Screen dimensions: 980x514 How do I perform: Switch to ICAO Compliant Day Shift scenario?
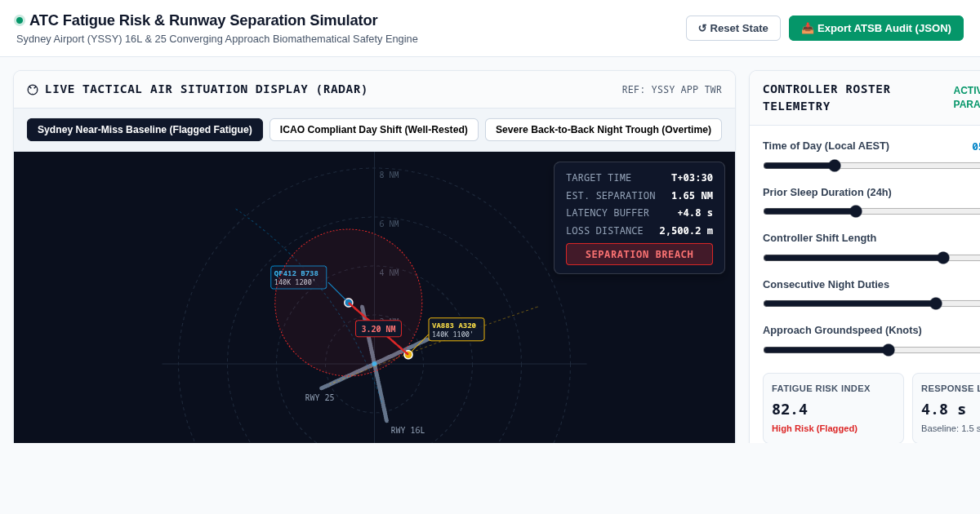pyautogui.click(x=374, y=130)
